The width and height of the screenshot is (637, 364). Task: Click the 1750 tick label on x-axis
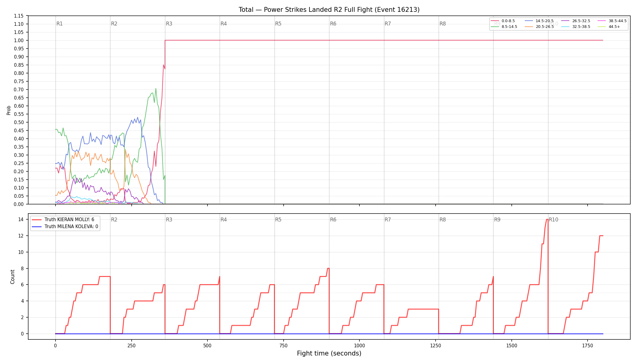(588, 345)
